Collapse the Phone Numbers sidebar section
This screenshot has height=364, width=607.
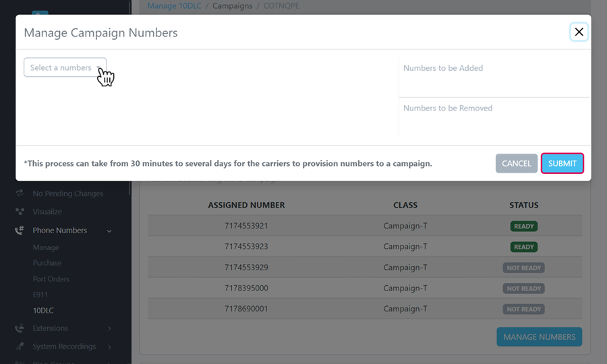(x=109, y=231)
